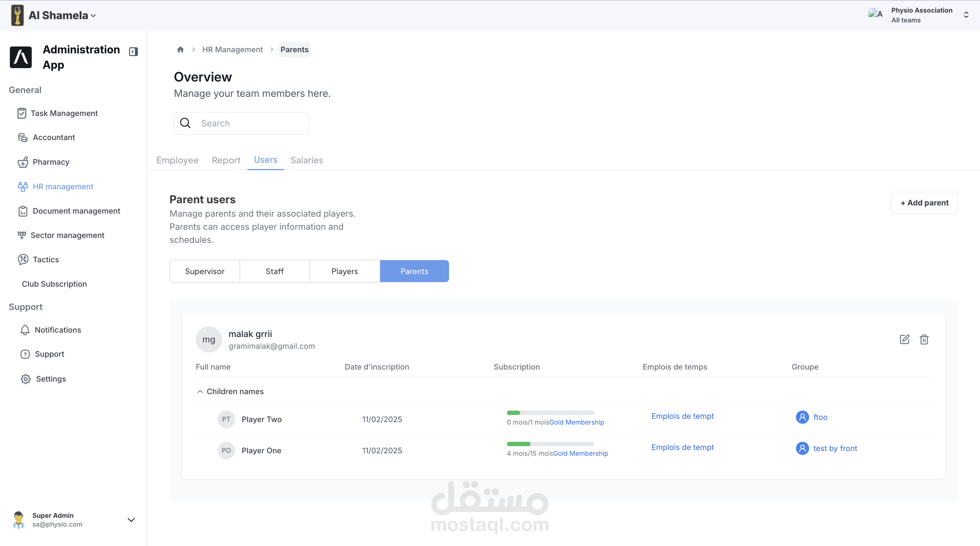Click the Pharmacy mortar icon
Screen dimensions: 980x546
tap(23, 162)
